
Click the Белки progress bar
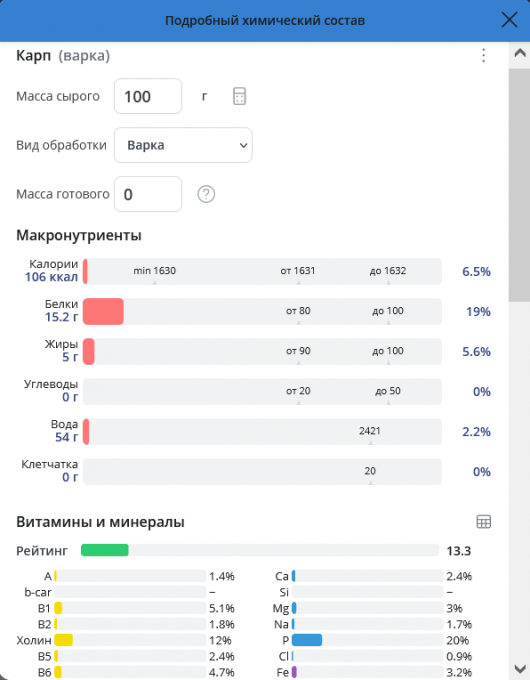(262, 311)
